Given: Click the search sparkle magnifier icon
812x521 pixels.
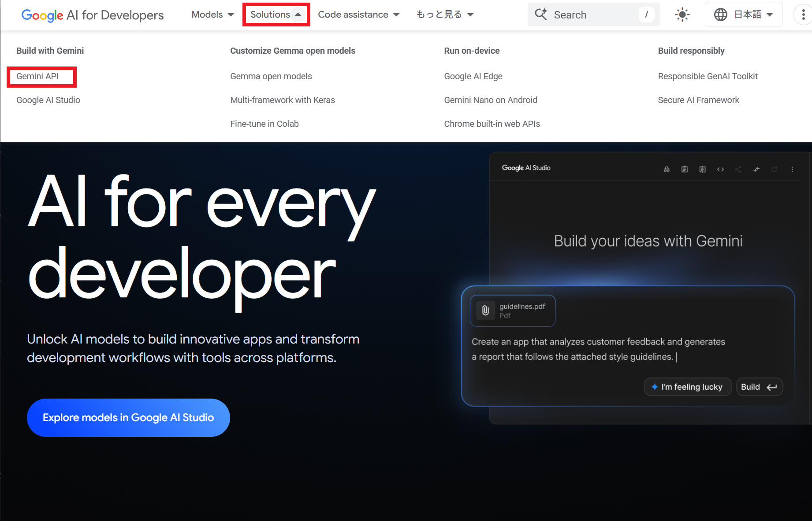Looking at the screenshot, I should pyautogui.click(x=541, y=15).
